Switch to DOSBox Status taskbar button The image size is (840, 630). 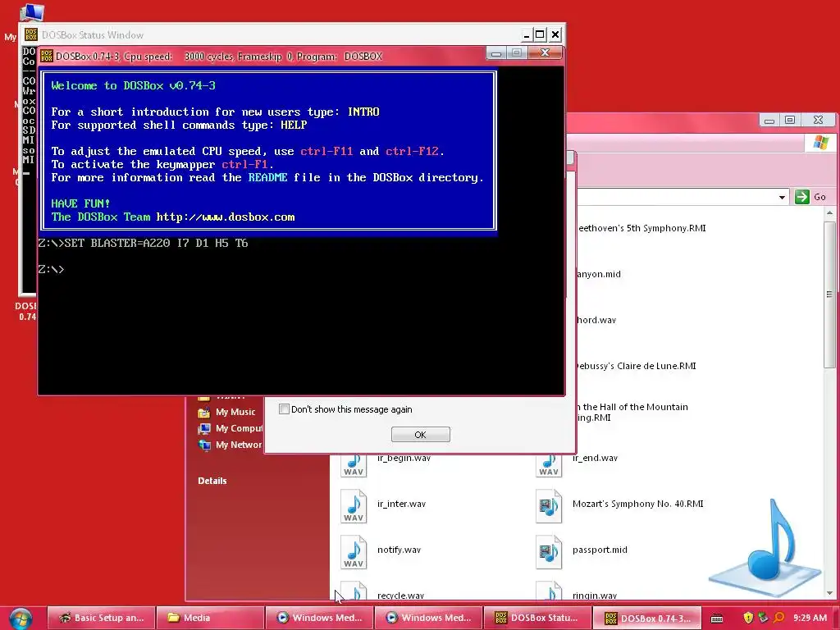(537, 618)
